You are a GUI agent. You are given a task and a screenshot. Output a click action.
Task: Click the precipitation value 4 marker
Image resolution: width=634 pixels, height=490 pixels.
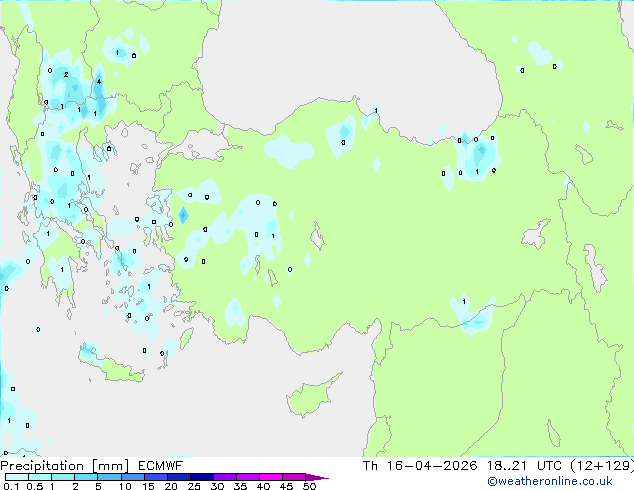point(98,81)
